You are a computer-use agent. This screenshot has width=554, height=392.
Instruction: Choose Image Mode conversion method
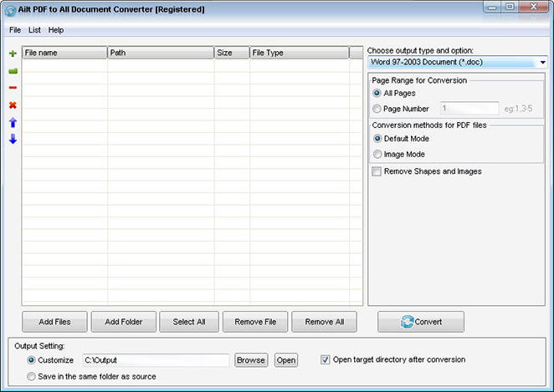(377, 154)
